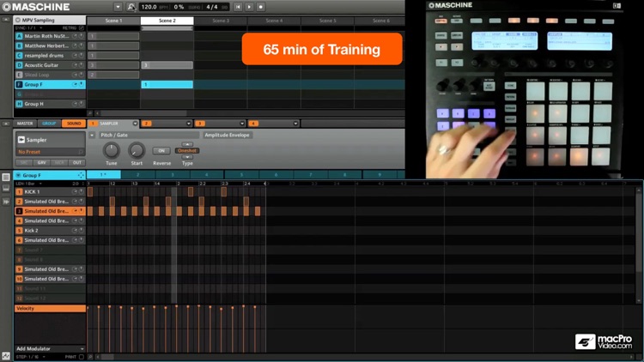Click the Start knob
644x362 pixels.
pos(137,150)
